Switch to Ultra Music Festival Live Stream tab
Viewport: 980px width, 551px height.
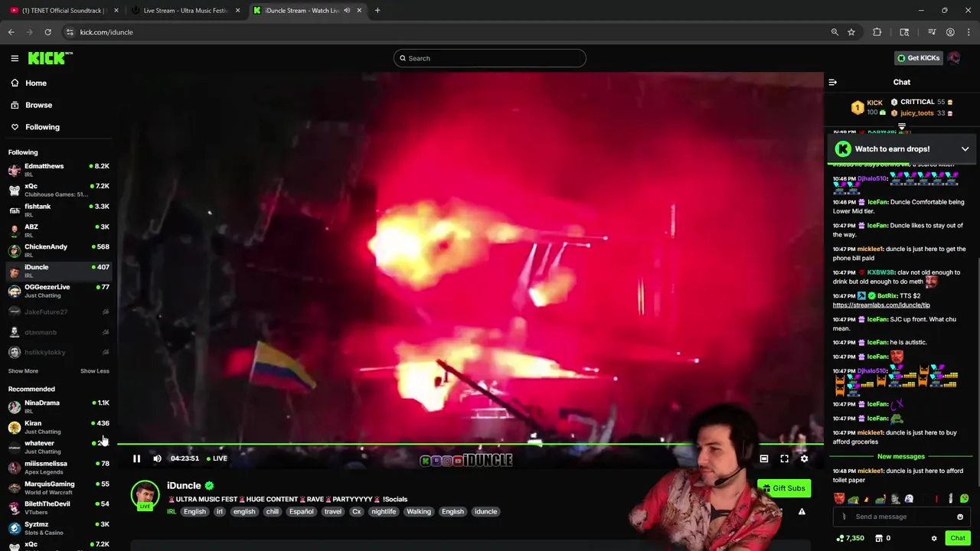186,11
